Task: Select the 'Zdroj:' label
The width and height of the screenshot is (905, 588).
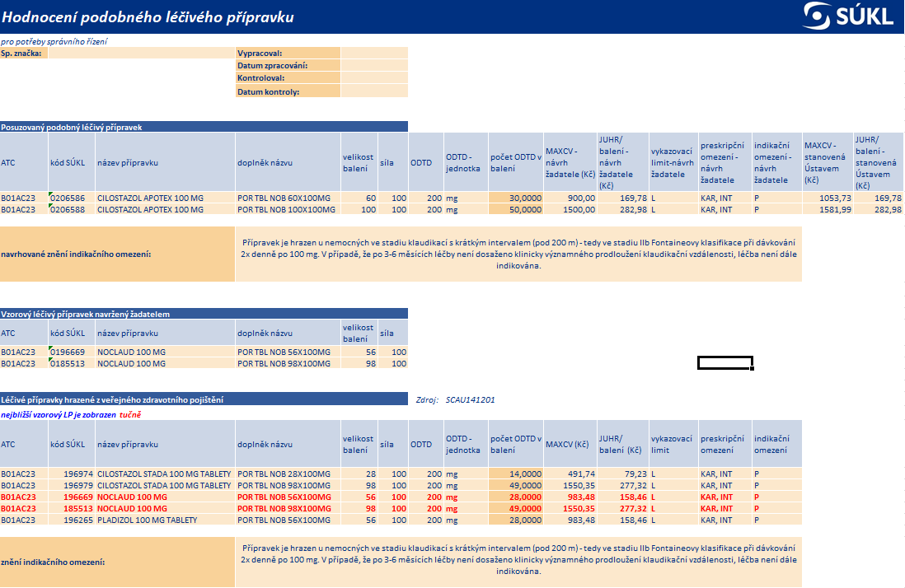Action: pos(426,399)
